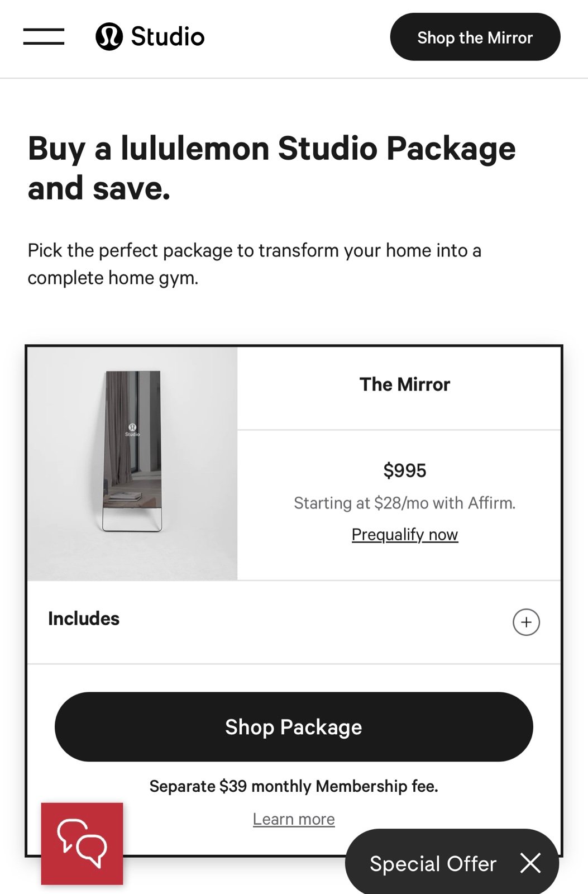Image resolution: width=588 pixels, height=894 pixels.
Task: Click the Studio logo on mirror photo
Action: click(x=132, y=429)
